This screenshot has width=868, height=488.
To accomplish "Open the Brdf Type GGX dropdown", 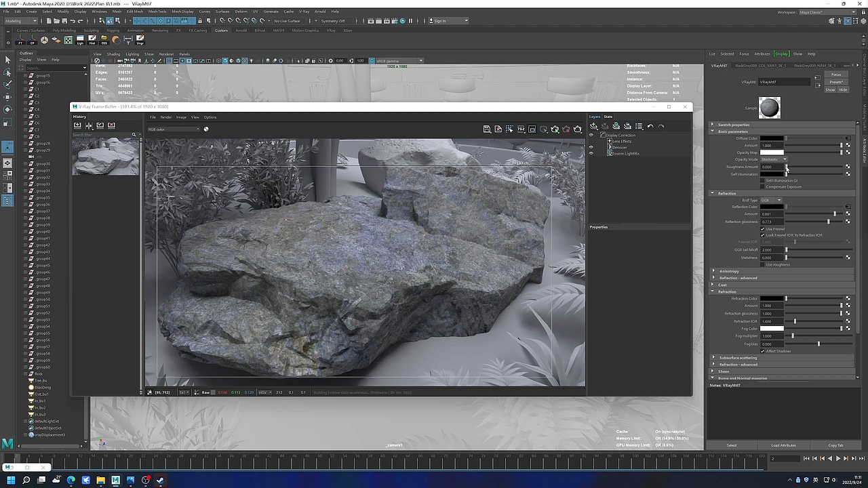I will [x=771, y=201].
